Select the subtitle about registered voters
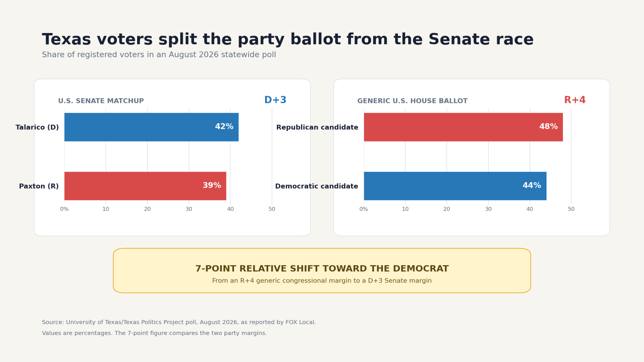Image resolution: width=644 pixels, height=362 pixels. [159, 55]
